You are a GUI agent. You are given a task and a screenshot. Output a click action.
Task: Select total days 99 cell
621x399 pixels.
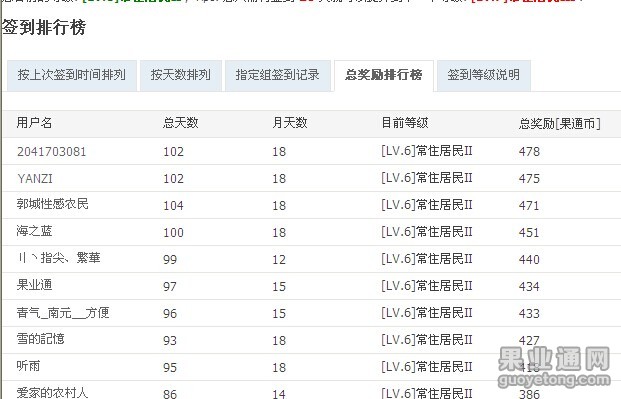170,260
